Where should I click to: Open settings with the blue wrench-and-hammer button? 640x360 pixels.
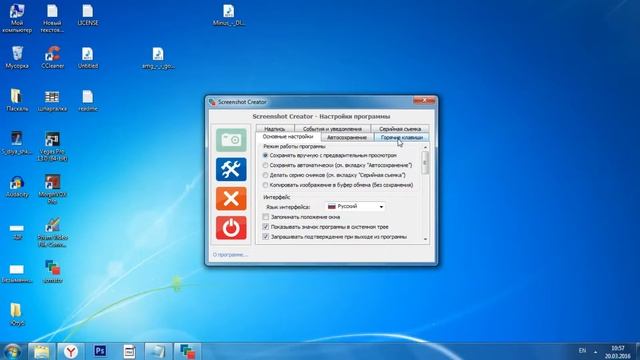231,169
